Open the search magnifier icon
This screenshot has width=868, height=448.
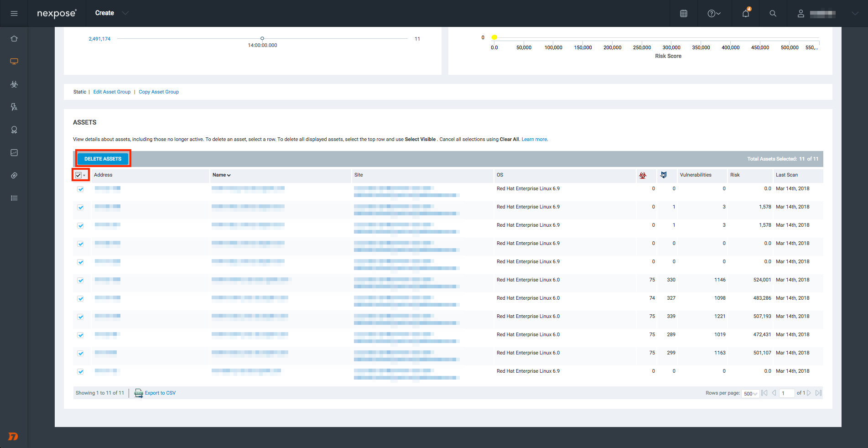pyautogui.click(x=773, y=13)
